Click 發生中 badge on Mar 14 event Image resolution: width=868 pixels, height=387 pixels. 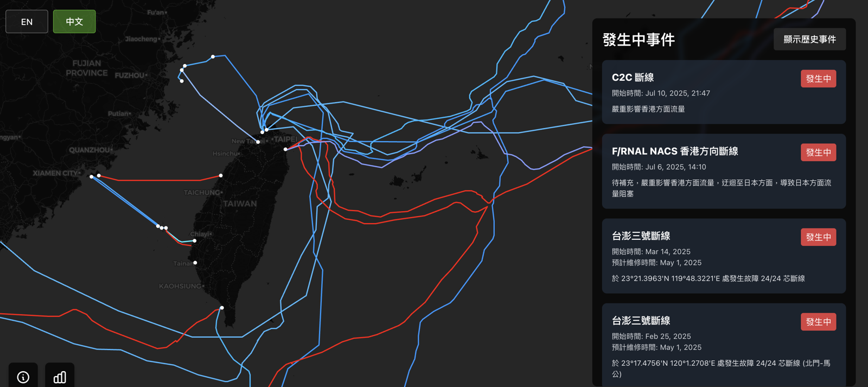[x=818, y=237]
